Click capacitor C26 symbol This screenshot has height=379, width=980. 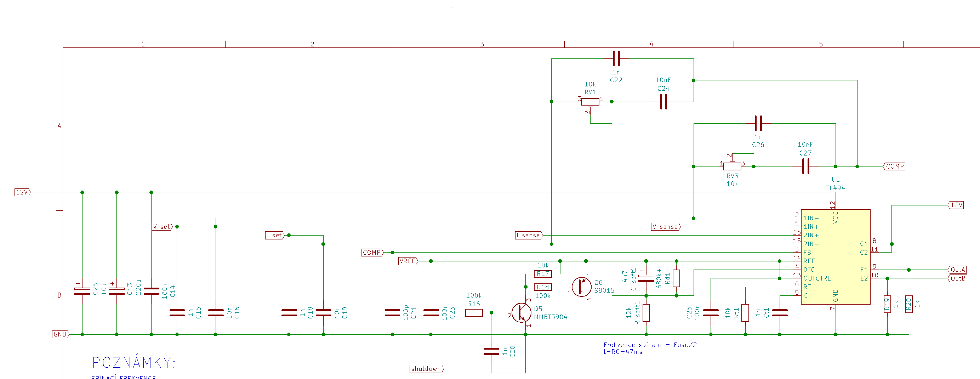(x=758, y=123)
